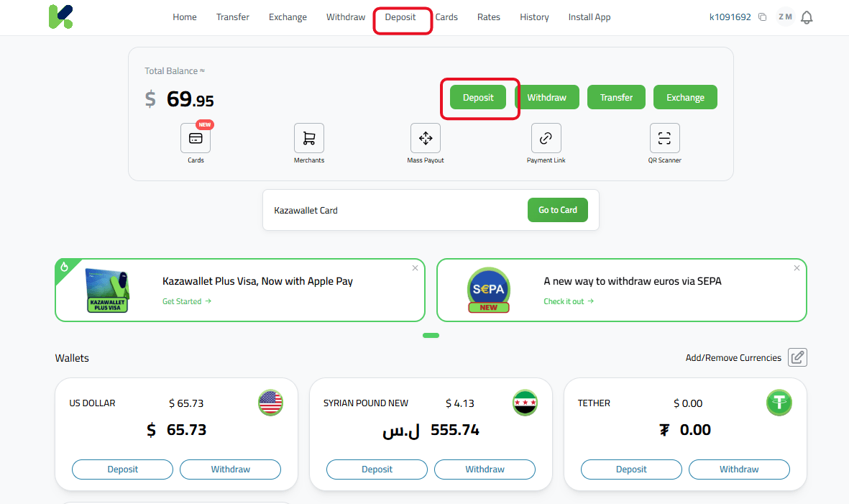Open Install App in navigation
This screenshot has width=849, height=504.
click(589, 17)
